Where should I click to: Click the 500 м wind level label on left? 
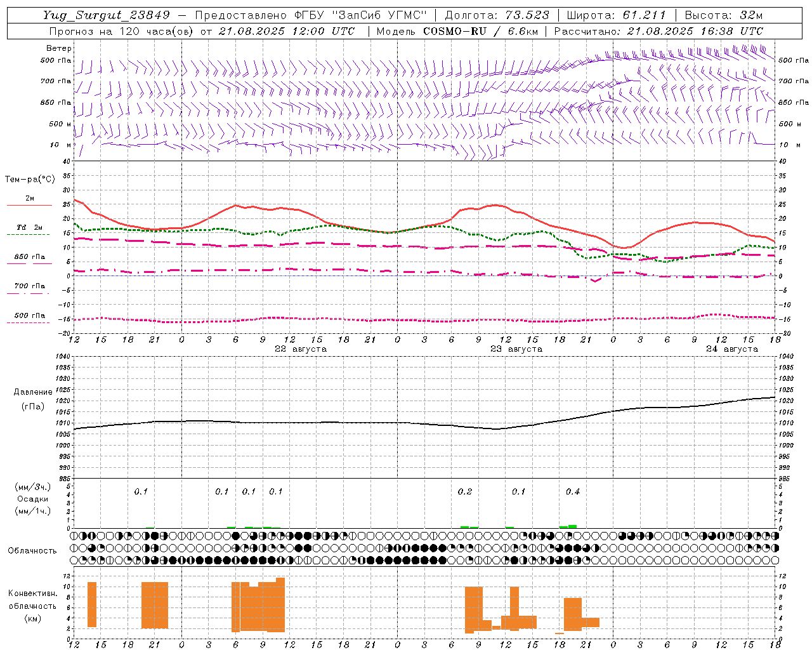click(x=60, y=124)
